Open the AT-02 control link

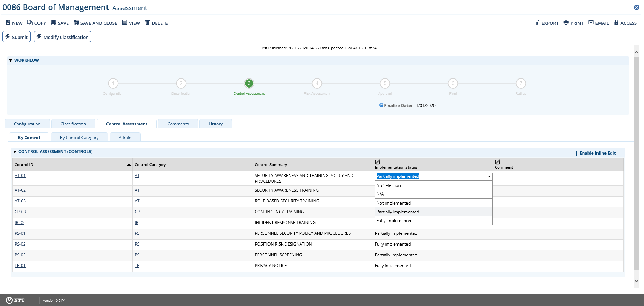click(x=20, y=190)
